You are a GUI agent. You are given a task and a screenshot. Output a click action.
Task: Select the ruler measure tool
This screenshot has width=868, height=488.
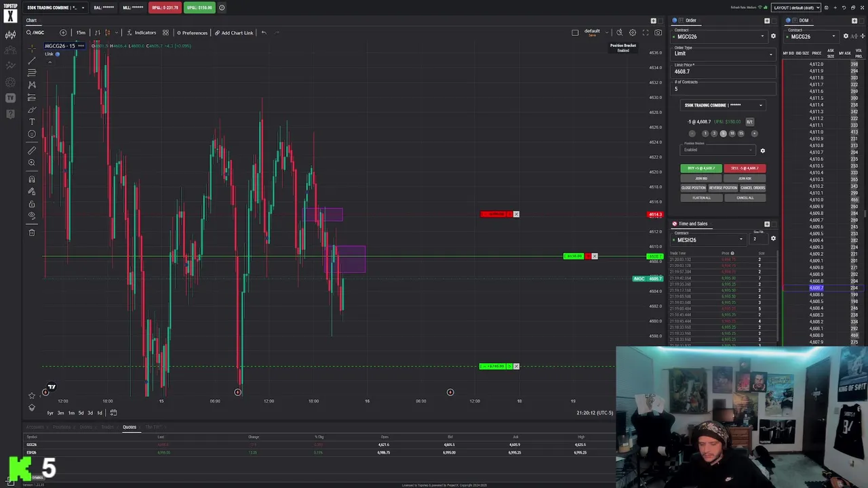31,150
